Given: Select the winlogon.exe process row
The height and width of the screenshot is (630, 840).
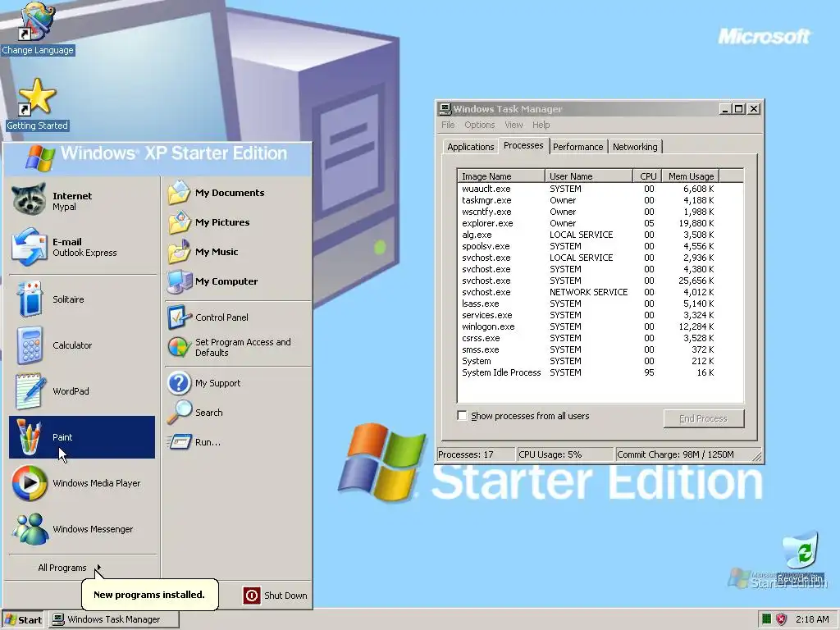Looking at the screenshot, I should tap(587, 326).
